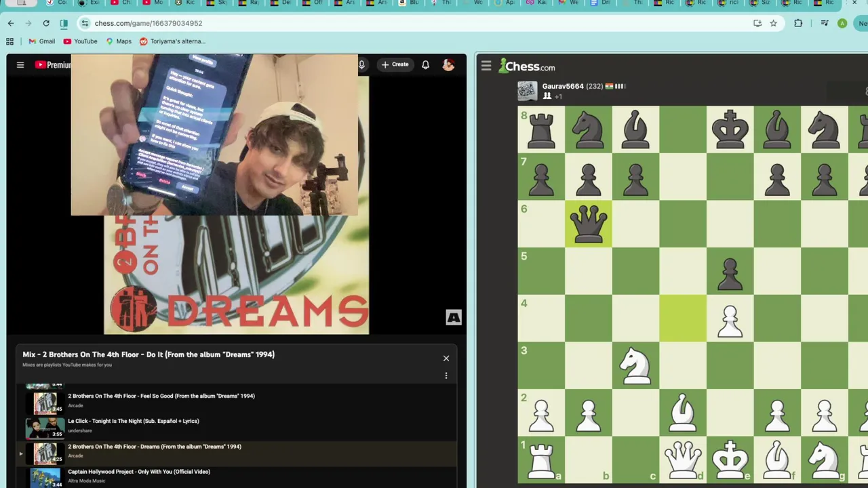Click the overlay video of the man holding a phone
Screen dimensions: 868x488
pyautogui.click(x=214, y=135)
